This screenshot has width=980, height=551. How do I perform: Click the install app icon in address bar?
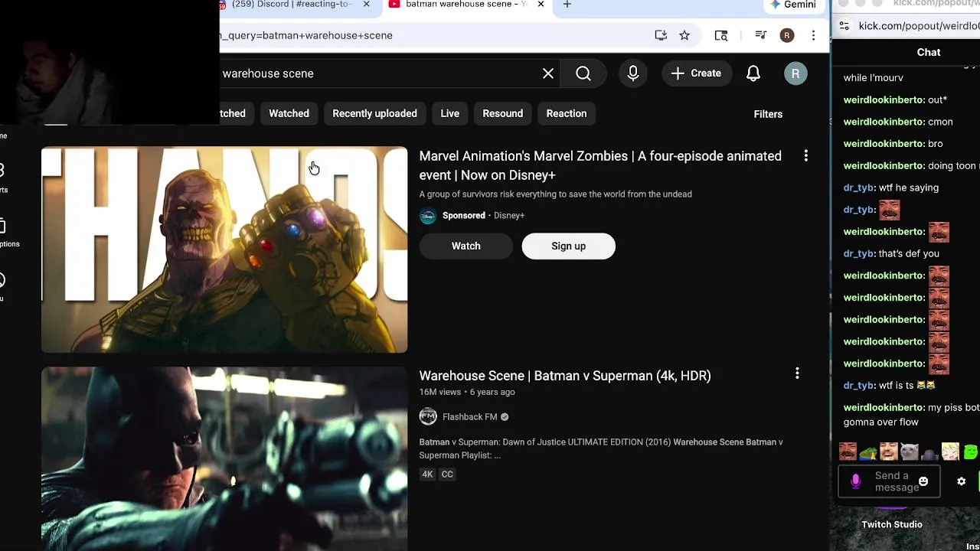(x=661, y=35)
